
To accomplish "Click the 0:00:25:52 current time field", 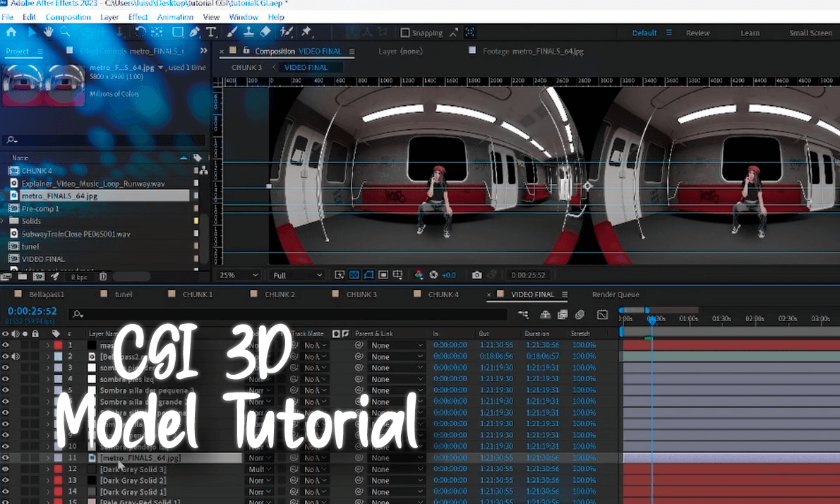I will click(x=32, y=309).
